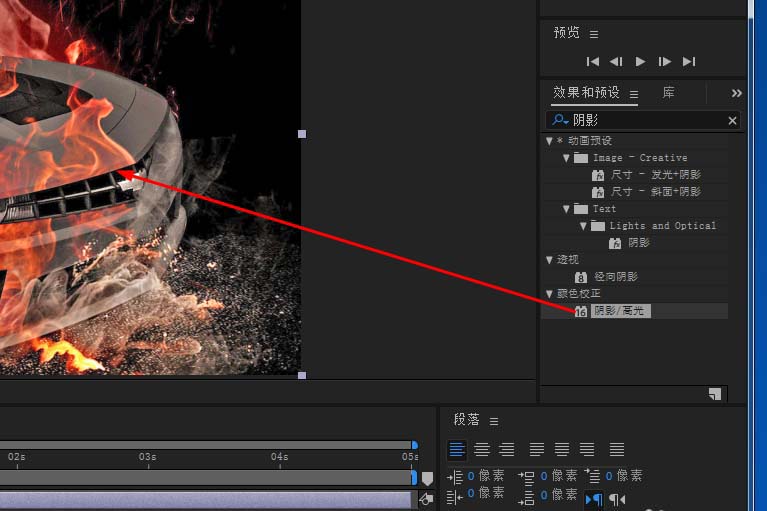Viewport: 767px width, 511px height.
Task: Step to the next frame
Action: point(665,61)
